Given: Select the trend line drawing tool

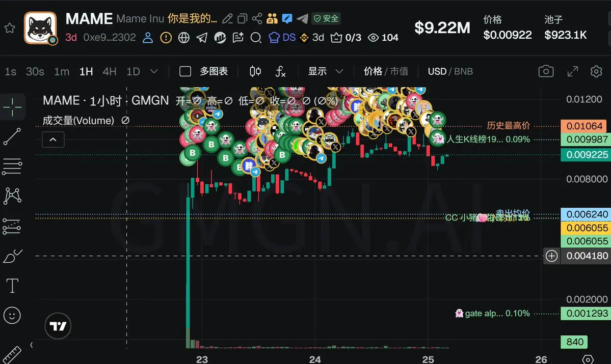Looking at the screenshot, I should 12,136.
